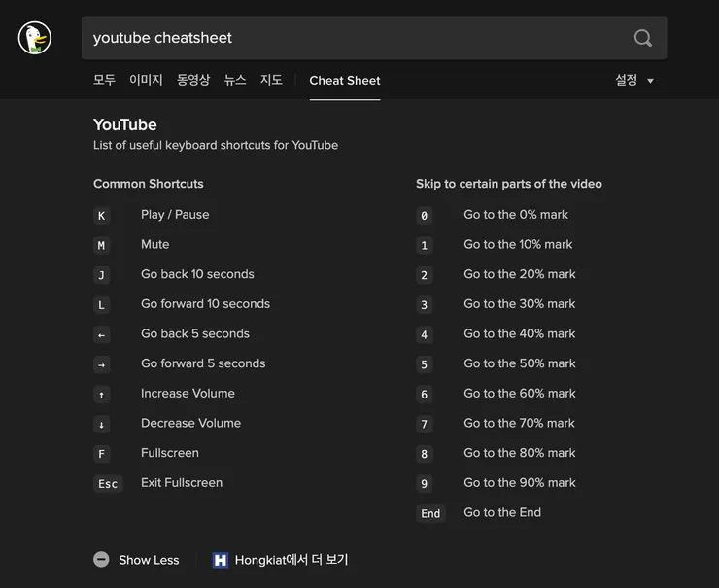719x588 pixels.
Task: Click the minus icon beside Show Less
Action: coord(101,560)
